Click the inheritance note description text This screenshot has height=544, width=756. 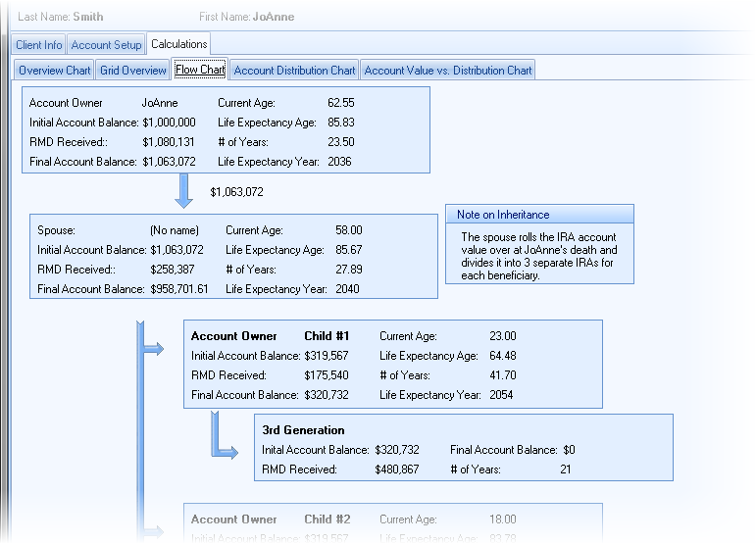539,257
